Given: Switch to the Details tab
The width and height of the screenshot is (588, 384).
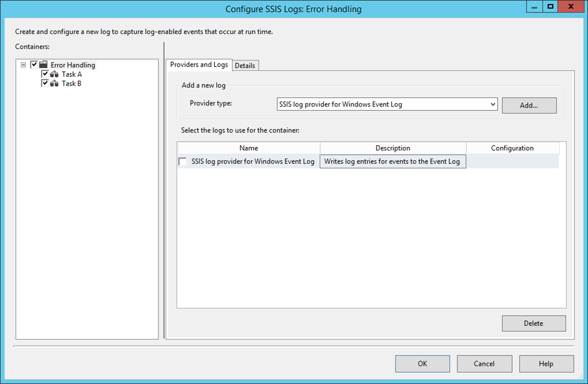Looking at the screenshot, I should 245,66.
